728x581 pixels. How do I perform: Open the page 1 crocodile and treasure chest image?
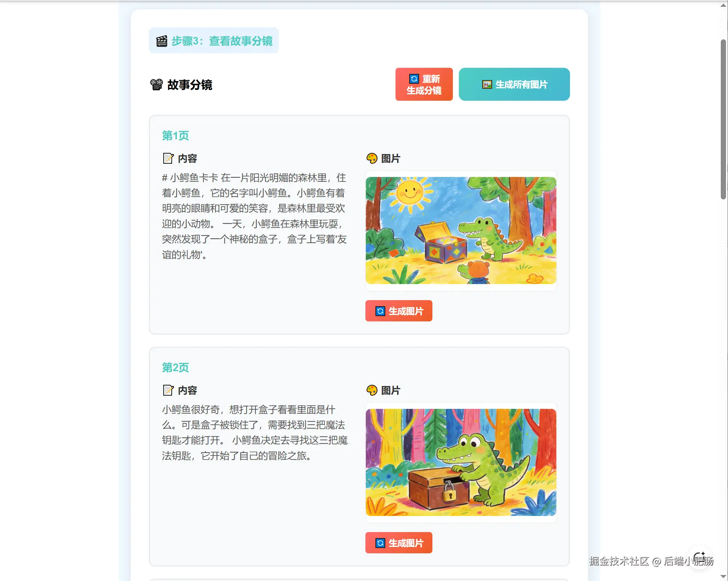pos(461,231)
